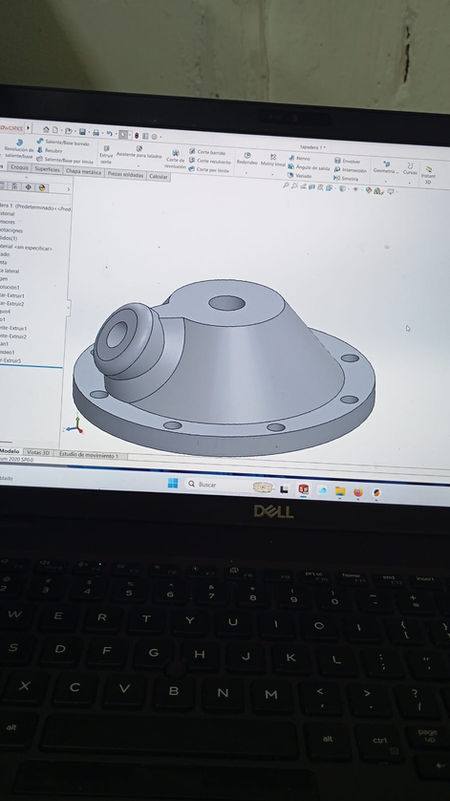The image size is (450, 801).
Task: Save the part with the floppy disk icon
Action: (x=82, y=131)
